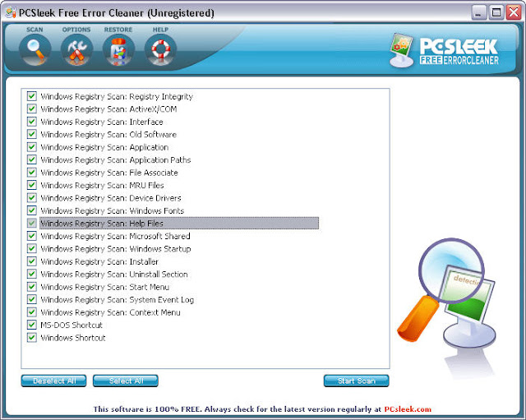526x420 pixels.
Task: Disable Windows Startup scan checkbox
Action: click(32, 248)
